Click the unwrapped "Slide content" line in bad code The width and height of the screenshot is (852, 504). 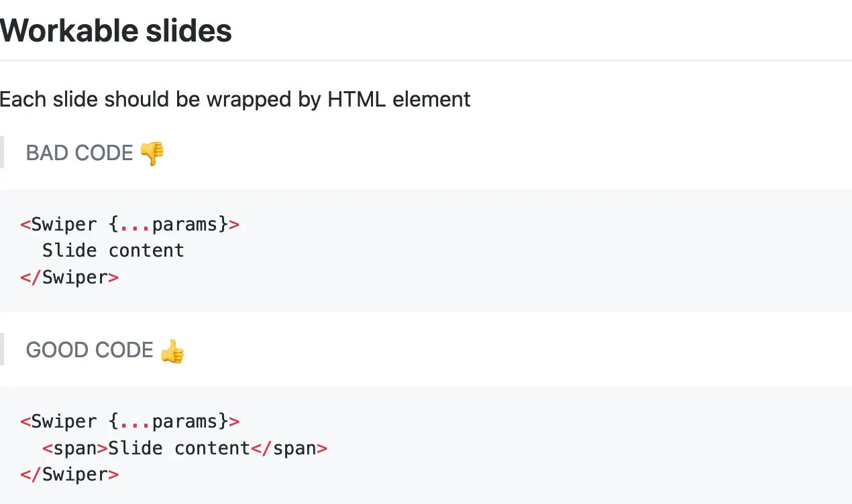(x=113, y=251)
